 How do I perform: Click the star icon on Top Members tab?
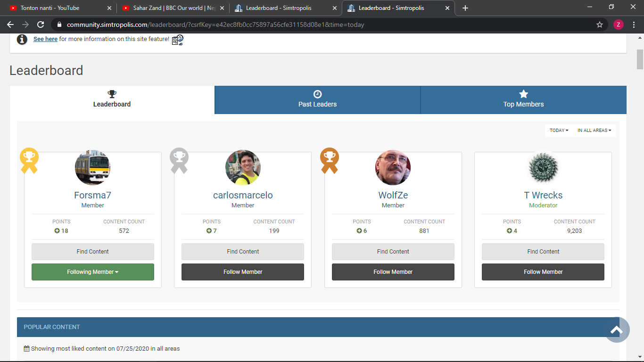coord(523,94)
